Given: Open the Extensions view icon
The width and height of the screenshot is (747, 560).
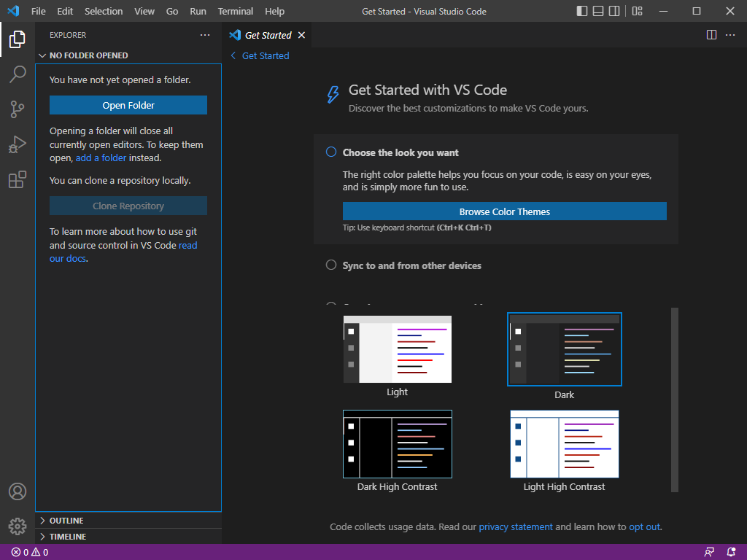Looking at the screenshot, I should tap(18, 179).
